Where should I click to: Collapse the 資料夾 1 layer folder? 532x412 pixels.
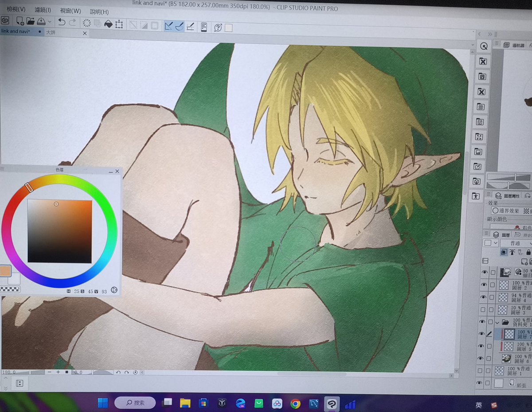click(x=497, y=322)
